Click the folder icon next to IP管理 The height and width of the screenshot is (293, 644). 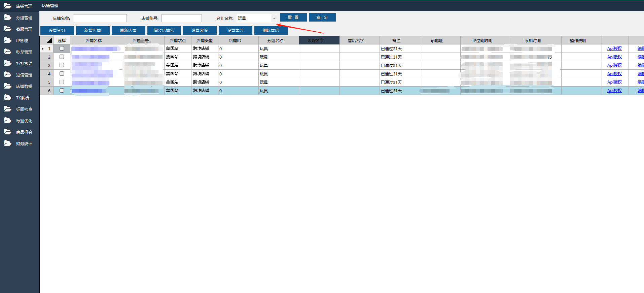coord(7,40)
